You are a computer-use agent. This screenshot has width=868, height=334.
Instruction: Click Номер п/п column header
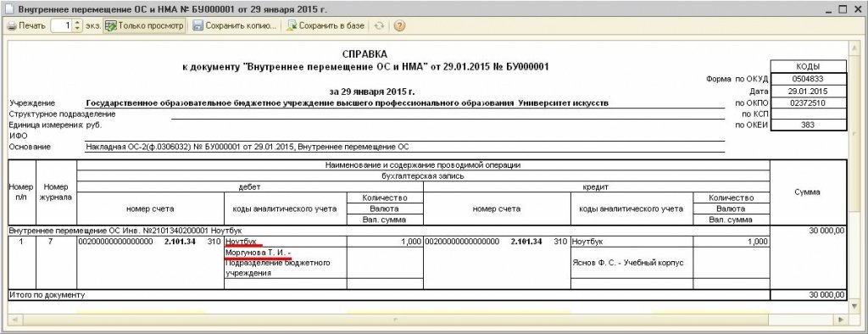coord(21,192)
